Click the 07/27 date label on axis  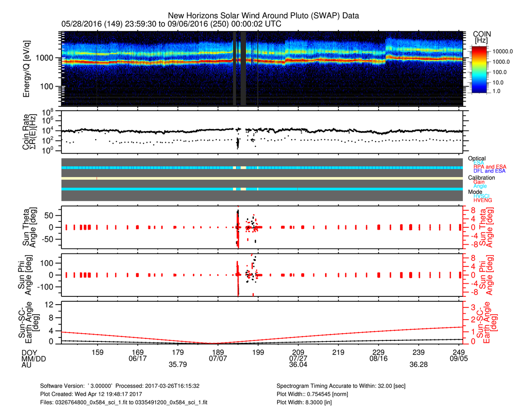coord(298,359)
